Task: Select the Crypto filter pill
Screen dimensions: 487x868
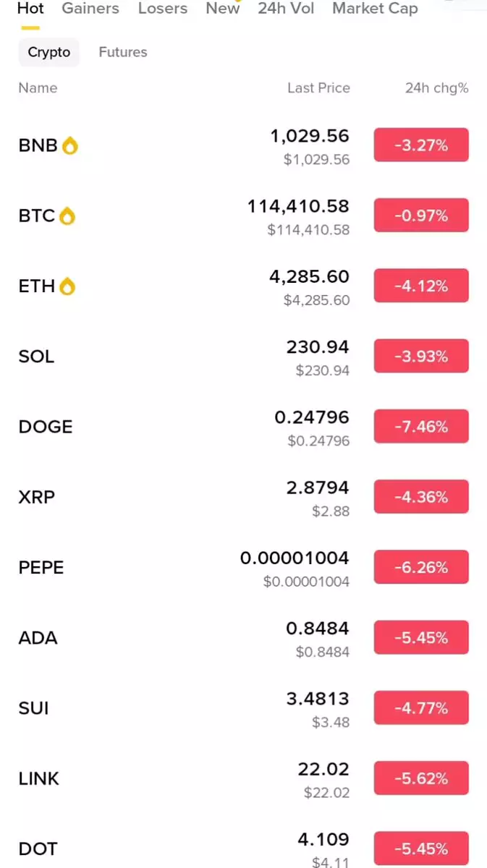Action: coord(49,52)
